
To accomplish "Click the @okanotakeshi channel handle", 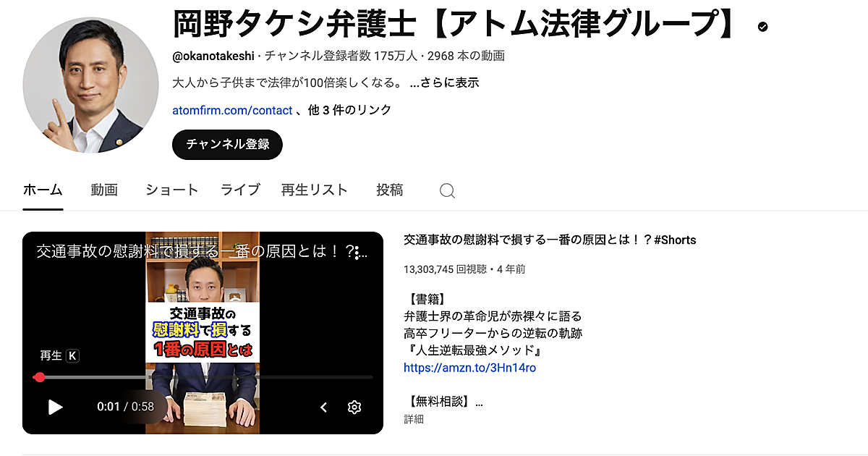I will 213,55.
